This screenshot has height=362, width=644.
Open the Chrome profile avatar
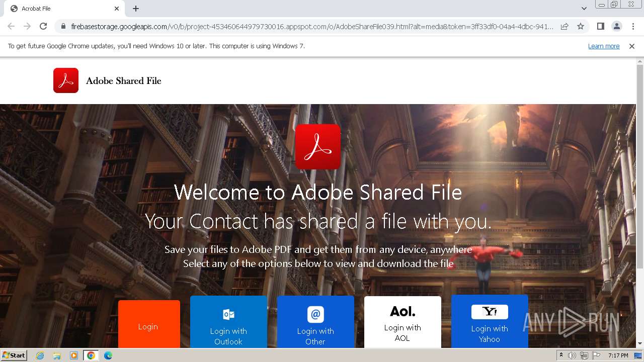(x=616, y=26)
